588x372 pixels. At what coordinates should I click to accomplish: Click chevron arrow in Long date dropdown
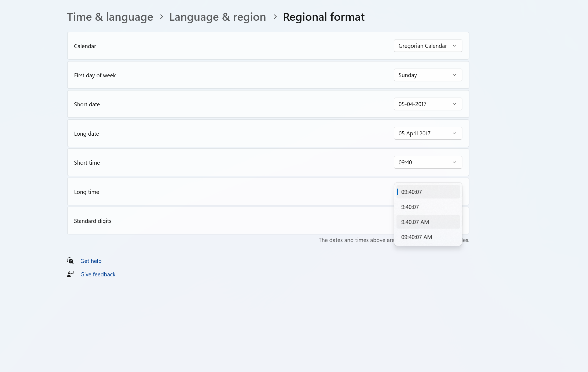454,133
